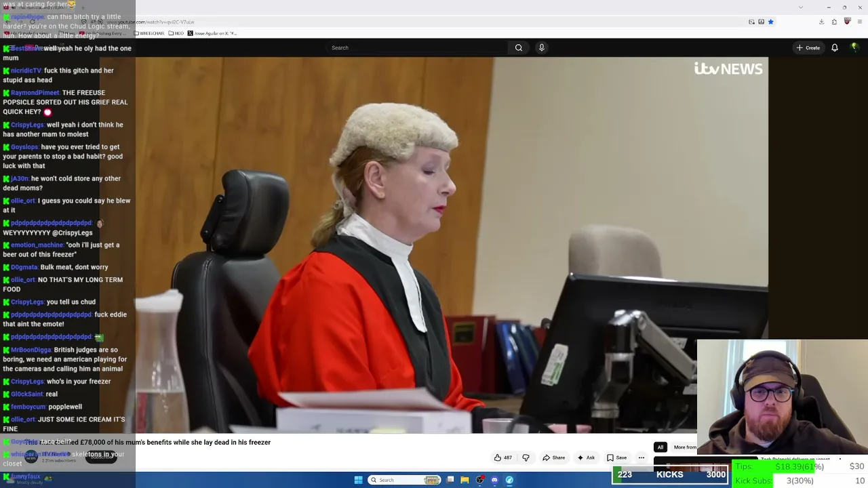Click chat username Goyslops

click(x=24, y=147)
